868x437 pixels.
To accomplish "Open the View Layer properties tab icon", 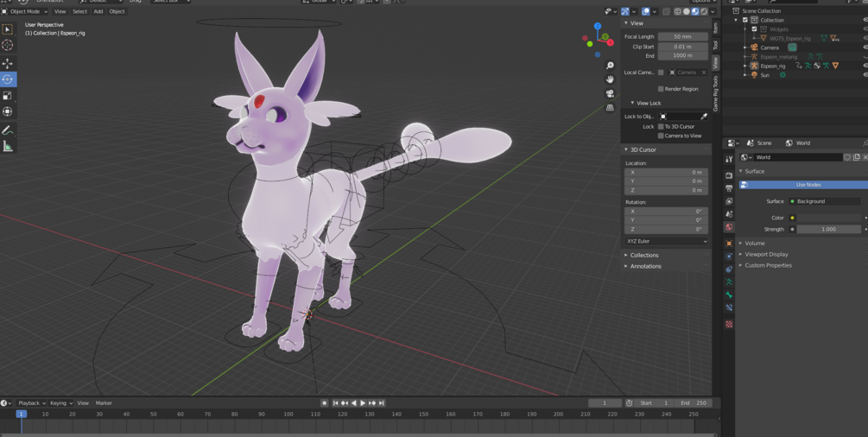I will (x=729, y=201).
